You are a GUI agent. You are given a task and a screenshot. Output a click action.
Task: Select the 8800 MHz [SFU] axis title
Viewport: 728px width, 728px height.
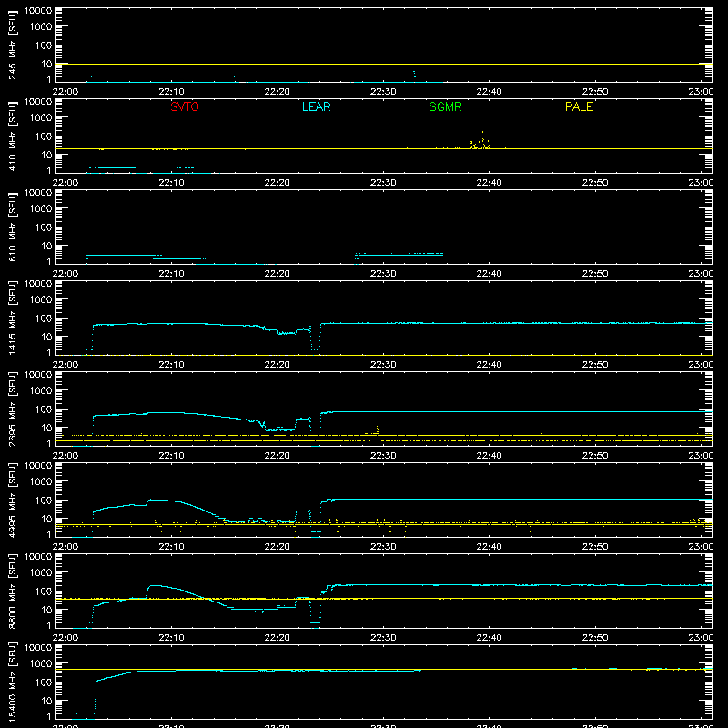click(13, 591)
